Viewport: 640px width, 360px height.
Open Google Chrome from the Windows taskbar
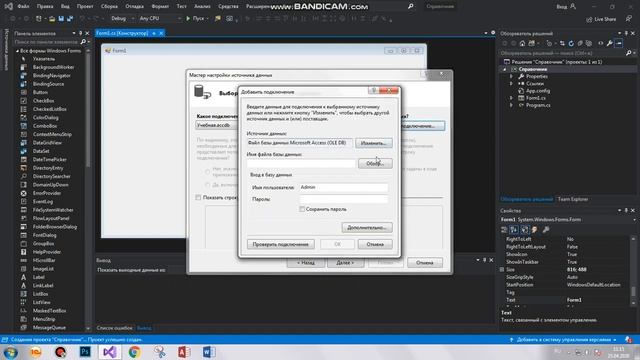pos(134,352)
